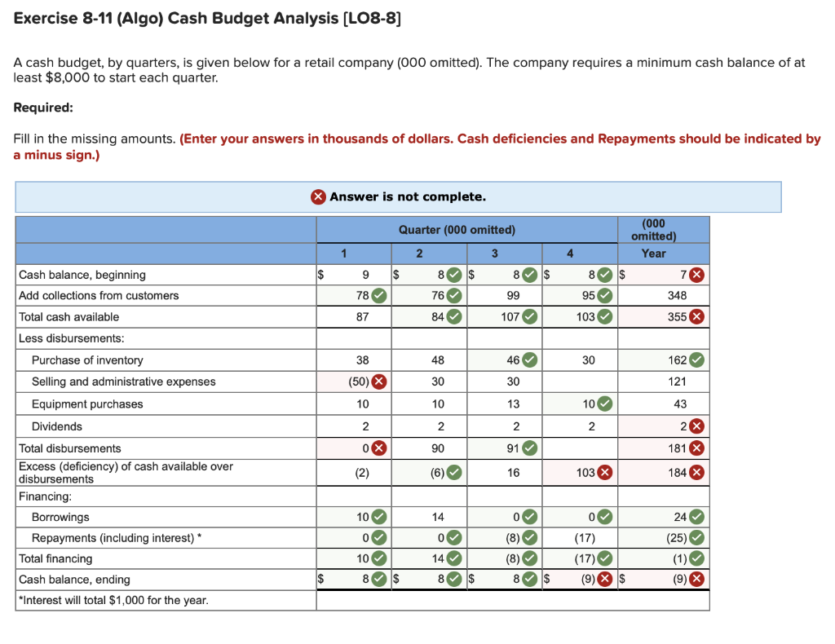Click green check beside Quarter 1 borrowings 10
Viewport: 835px width, 644px height.
coord(378,517)
